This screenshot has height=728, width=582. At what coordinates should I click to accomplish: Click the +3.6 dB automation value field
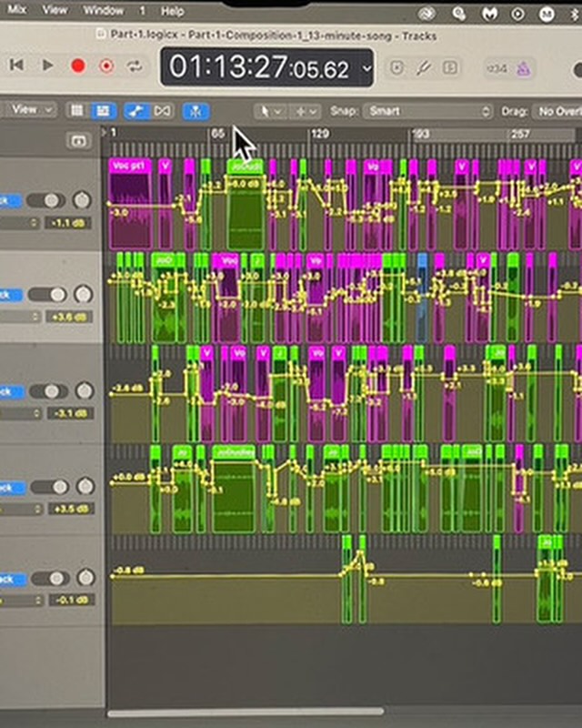69,317
